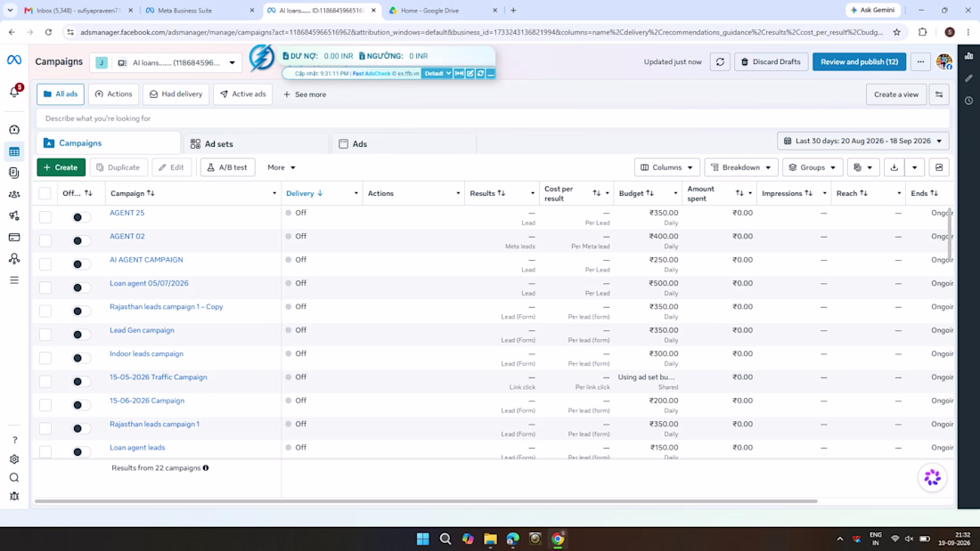The image size is (980, 551).
Task: Toggle on the AGENT 25 campaign switch
Action: (x=80, y=217)
